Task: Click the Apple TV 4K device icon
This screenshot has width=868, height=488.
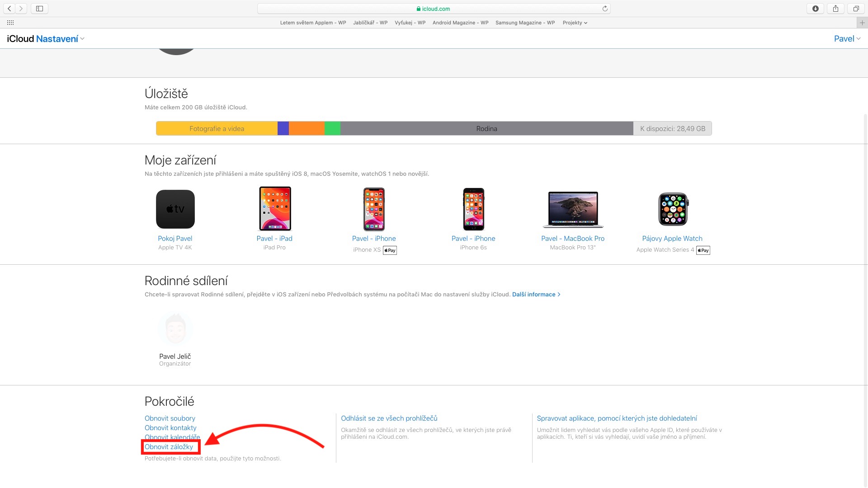Action: [175, 209]
